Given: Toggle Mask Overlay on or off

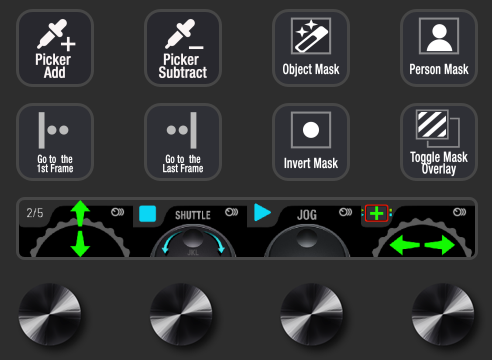Looking at the screenshot, I should pos(439,142).
